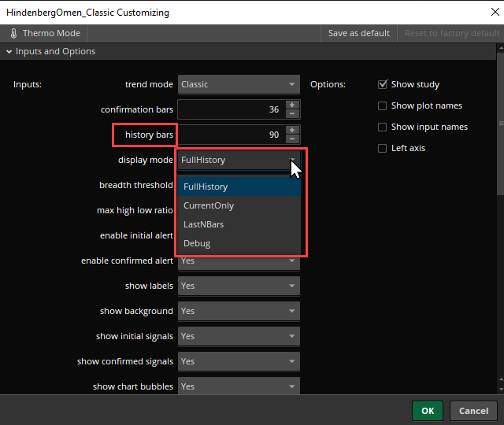
Task: Click Reset to factory default
Action: (452, 33)
